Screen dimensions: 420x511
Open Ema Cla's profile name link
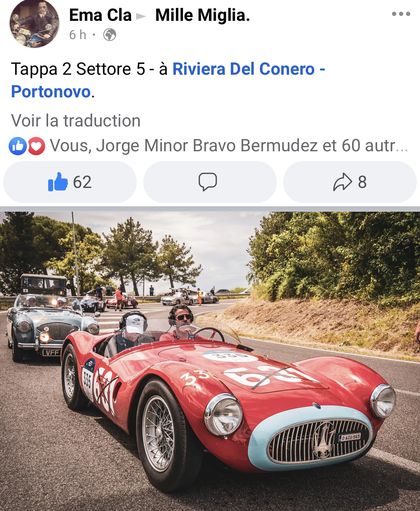[x=101, y=15]
